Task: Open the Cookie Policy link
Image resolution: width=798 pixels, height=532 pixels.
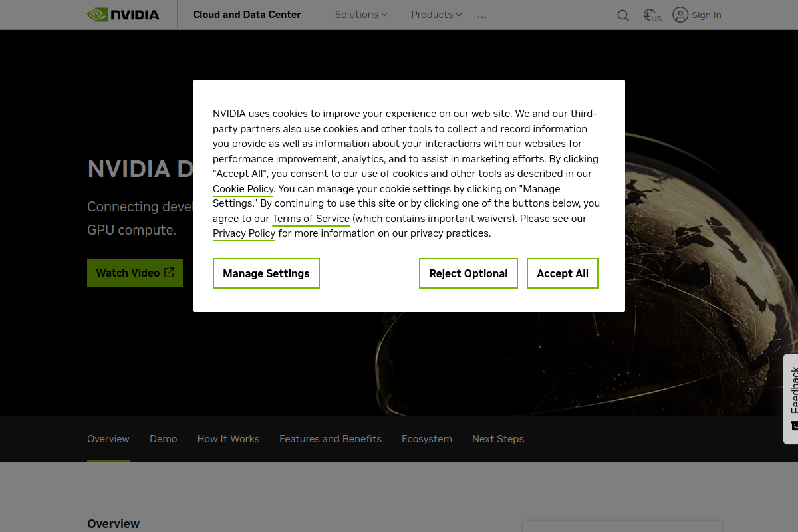Action: click(x=243, y=189)
